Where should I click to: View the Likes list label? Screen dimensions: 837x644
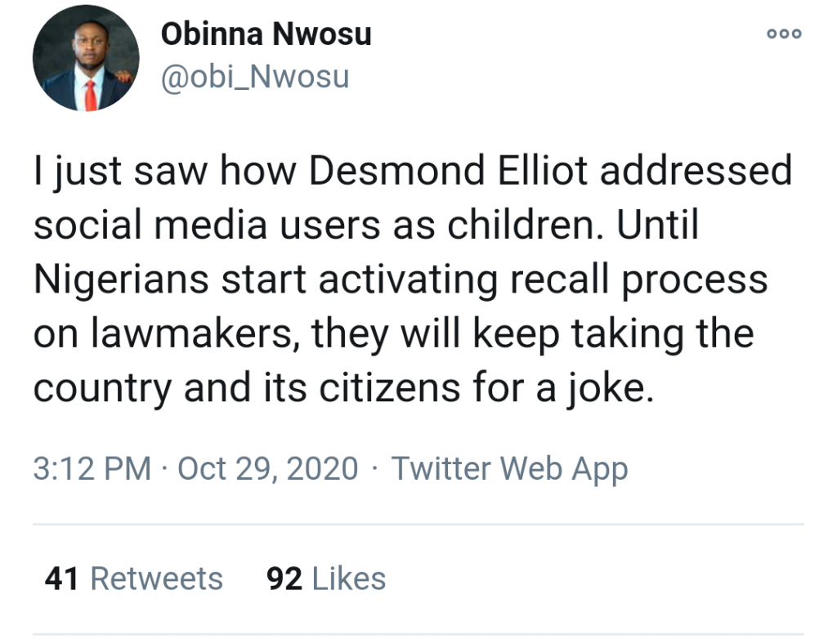(349, 579)
